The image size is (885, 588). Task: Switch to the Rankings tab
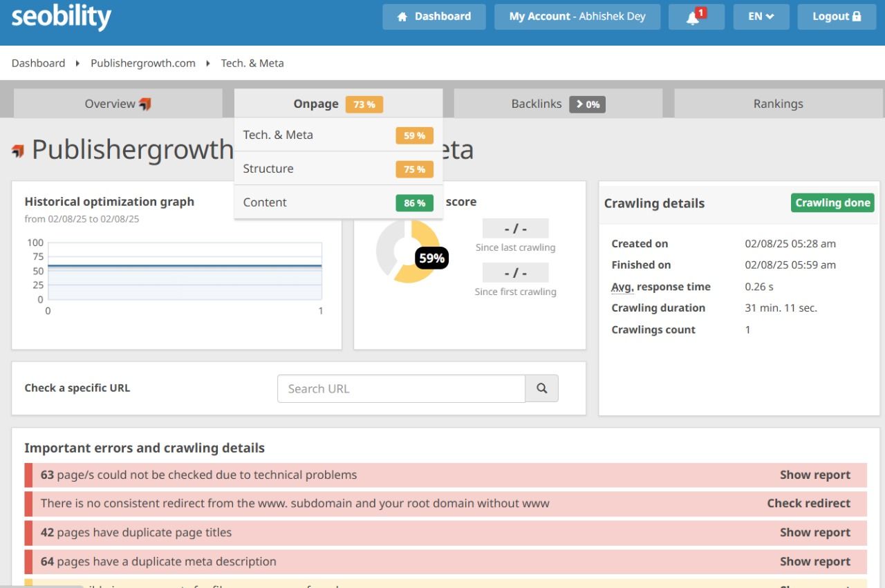[779, 104]
